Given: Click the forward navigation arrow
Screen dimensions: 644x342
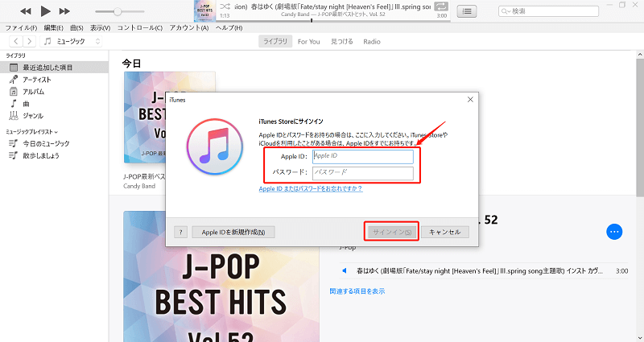Looking at the screenshot, I should (x=29, y=41).
